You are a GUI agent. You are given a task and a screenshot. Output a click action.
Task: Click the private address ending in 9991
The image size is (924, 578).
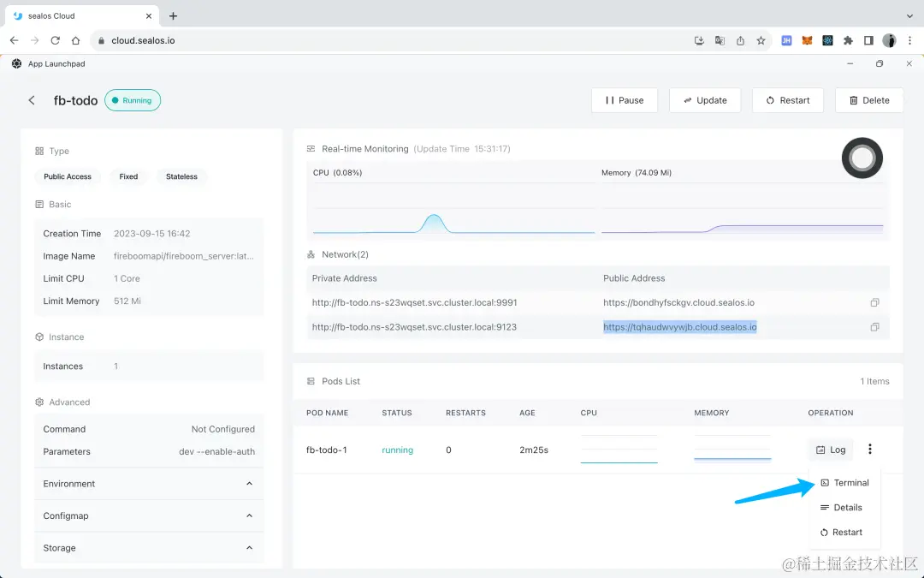414,302
